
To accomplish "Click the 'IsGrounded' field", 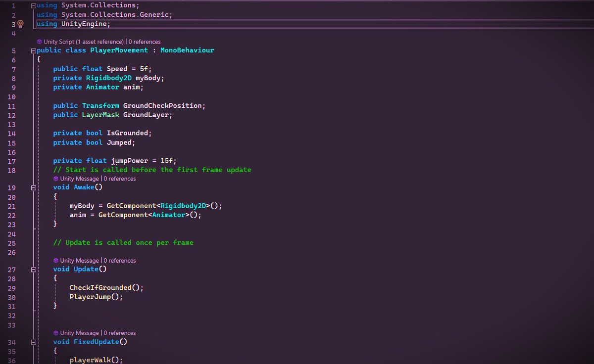I will (x=127, y=133).
